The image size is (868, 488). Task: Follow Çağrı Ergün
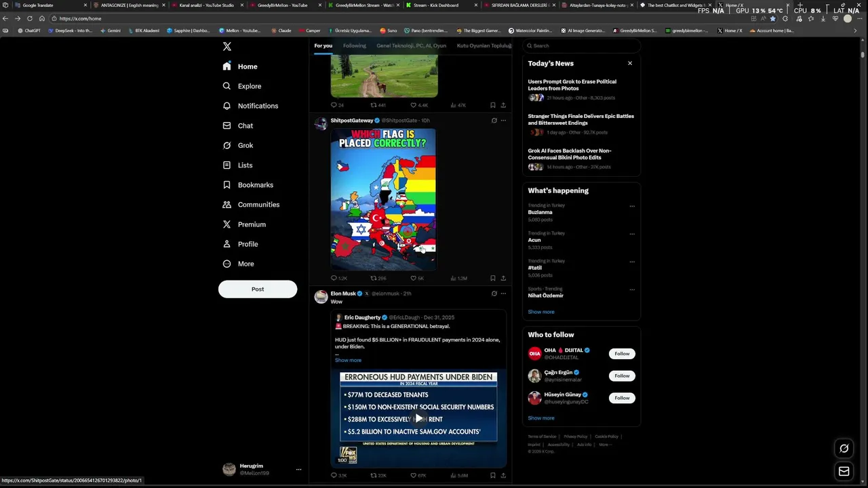pyautogui.click(x=622, y=375)
